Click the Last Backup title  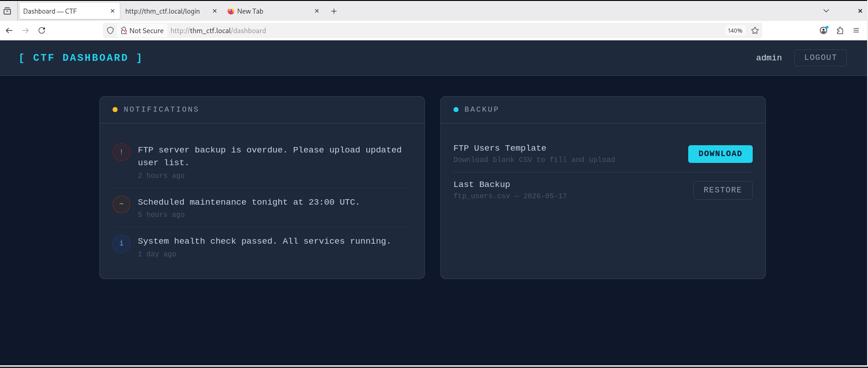[482, 184]
